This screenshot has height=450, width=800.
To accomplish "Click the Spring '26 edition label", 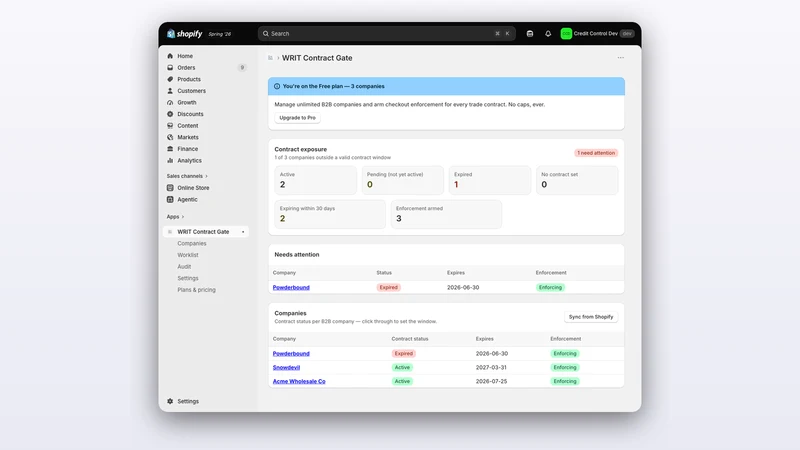I will (220, 34).
